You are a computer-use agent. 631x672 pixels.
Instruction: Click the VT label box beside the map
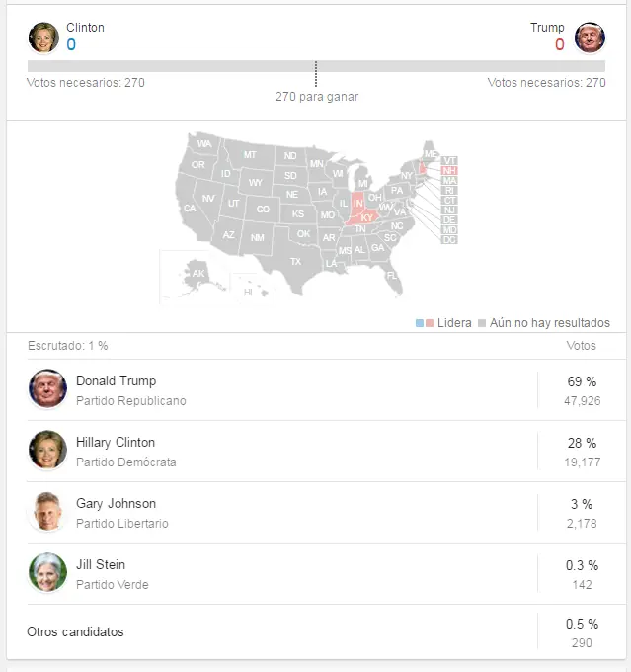[x=449, y=161]
